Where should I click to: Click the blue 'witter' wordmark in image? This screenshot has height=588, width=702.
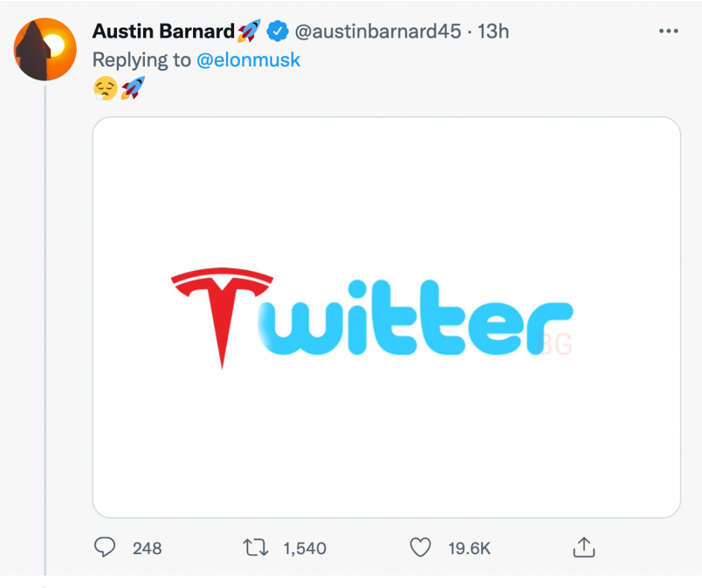click(x=416, y=318)
